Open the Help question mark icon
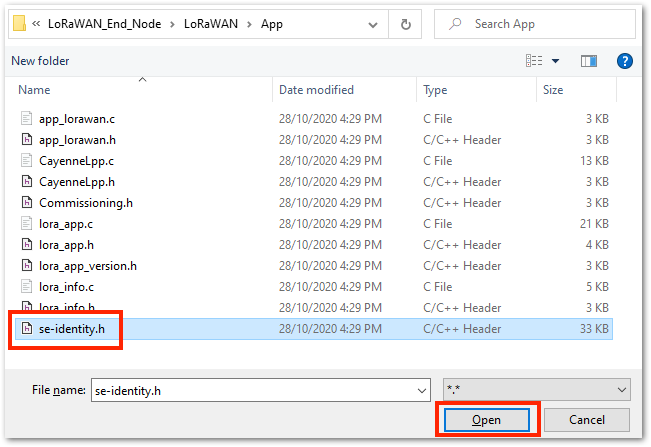 coord(624,61)
